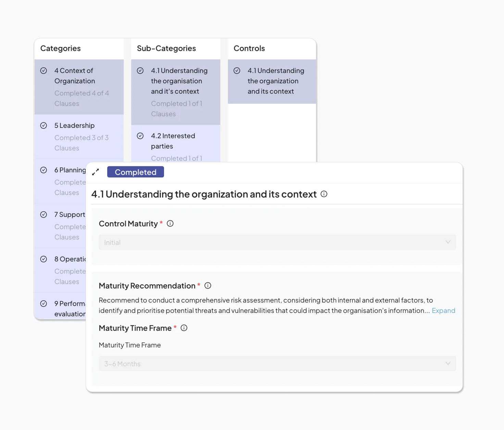This screenshot has width=504, height=430.
Task: Click the Maturity Recommendation field label
Action: click(147, 286)
